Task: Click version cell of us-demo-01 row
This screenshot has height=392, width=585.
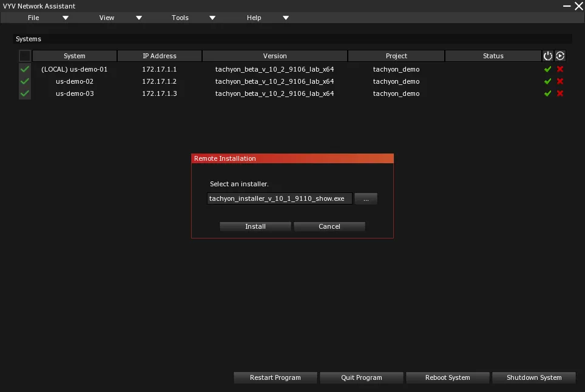Action: click(x=274, y=69)
